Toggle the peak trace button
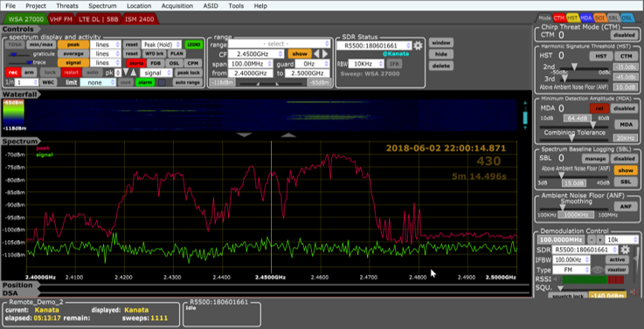The image size is (644, 329). [x=73, y=45]
